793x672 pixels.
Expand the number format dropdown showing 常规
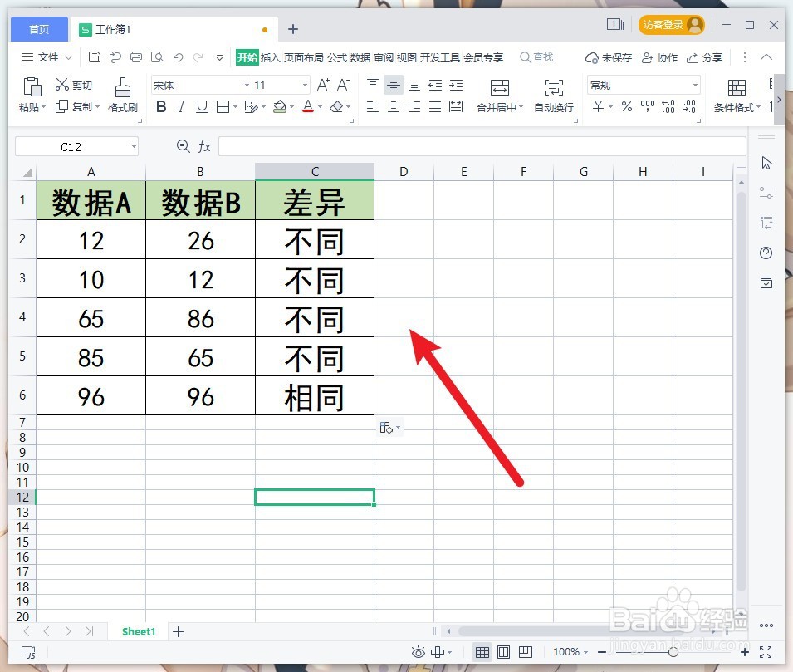pyautogui.click(x=695, y=84)
